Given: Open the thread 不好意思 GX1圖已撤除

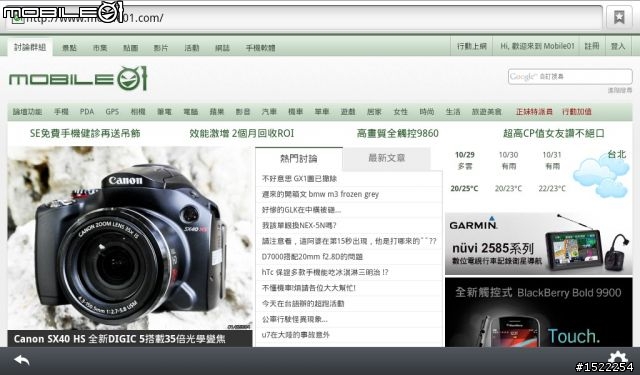Looking at the screenshot, I should click(299, 178).
